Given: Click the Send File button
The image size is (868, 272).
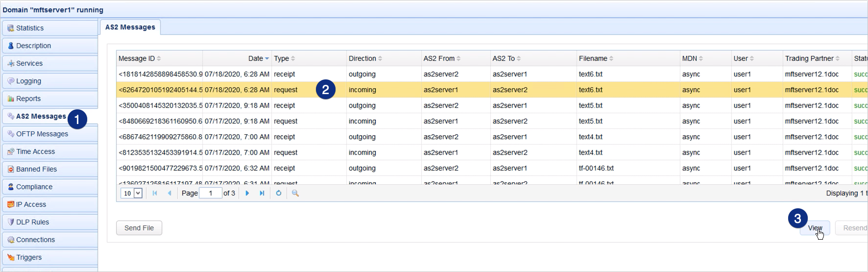Looking at the screenshot, I should (139, 228).
